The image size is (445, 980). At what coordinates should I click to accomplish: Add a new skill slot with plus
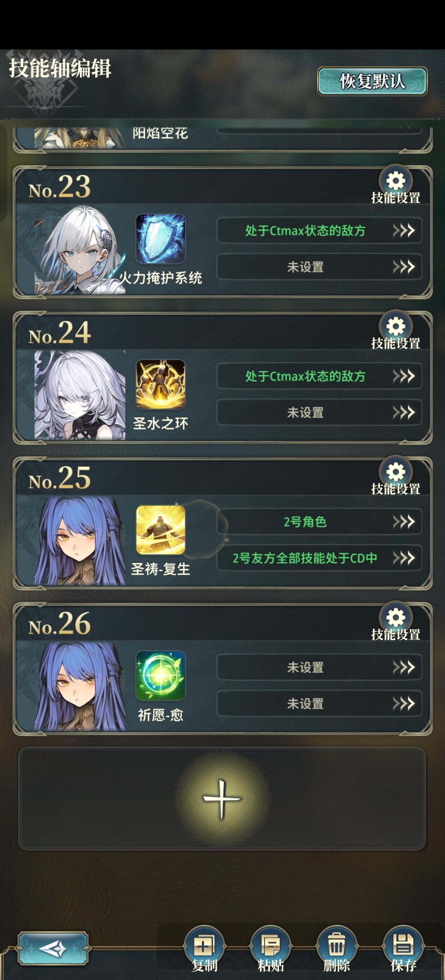click(x=222, y=798)
